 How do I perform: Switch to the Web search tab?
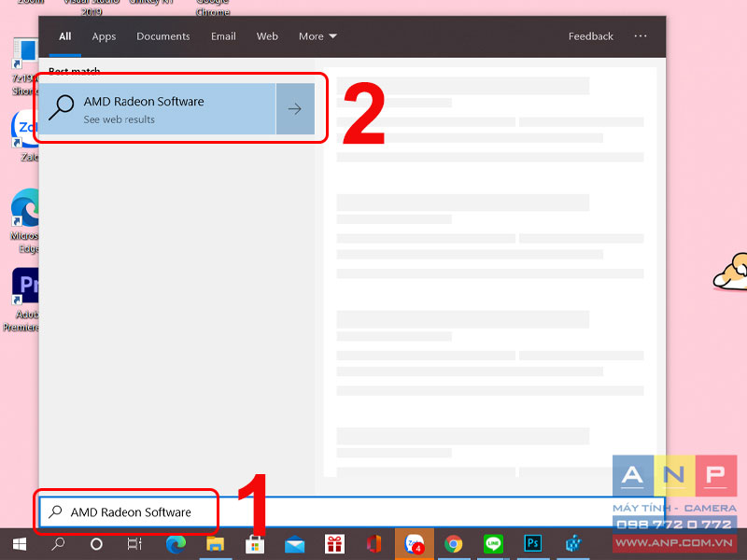tap(267, 36)
